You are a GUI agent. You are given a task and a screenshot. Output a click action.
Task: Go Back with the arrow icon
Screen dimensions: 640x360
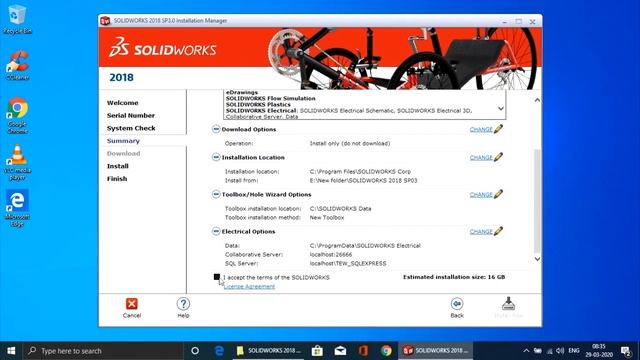pyautogui.click(x=457, y=304)
